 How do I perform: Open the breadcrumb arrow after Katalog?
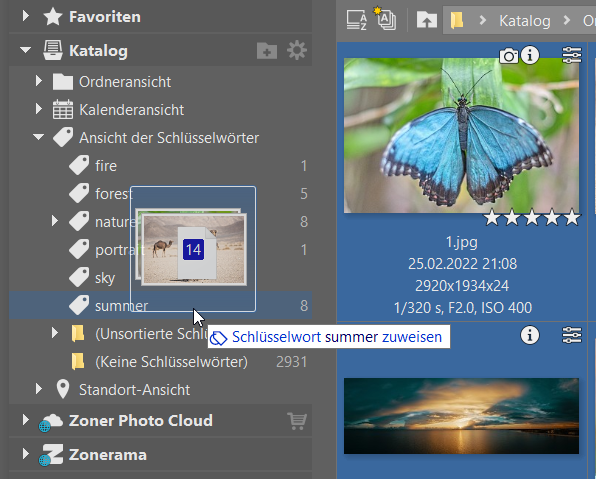coord(567,20)
